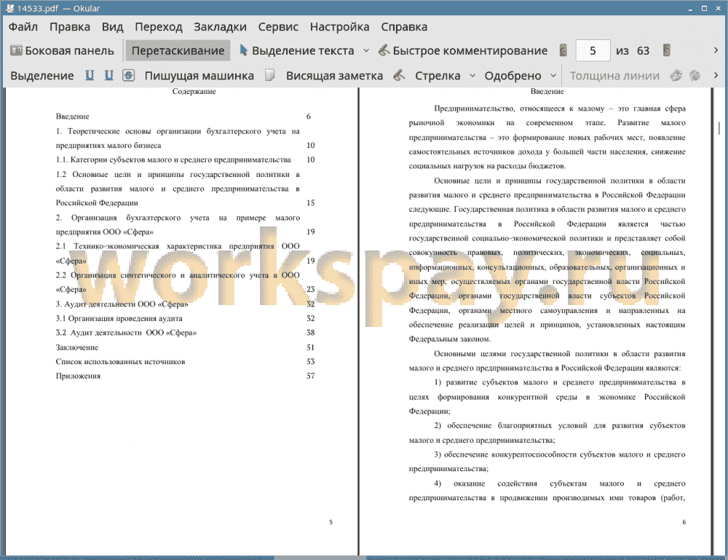Select the strikeout S annotation icon
This screenshot has width=728, height=560.
coord(129,75)
